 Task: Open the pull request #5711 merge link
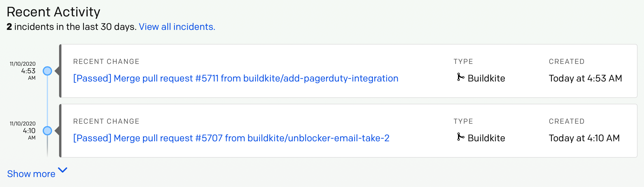click(235, 78)
